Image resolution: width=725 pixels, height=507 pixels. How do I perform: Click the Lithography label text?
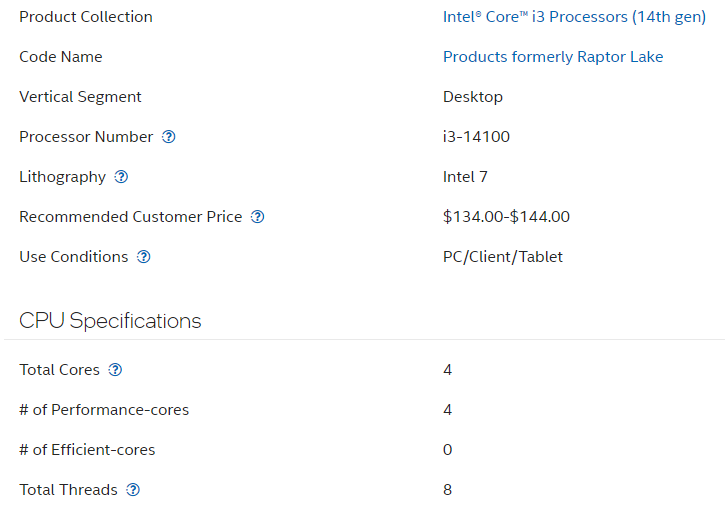pyautogui.click(x=62, y=177)
